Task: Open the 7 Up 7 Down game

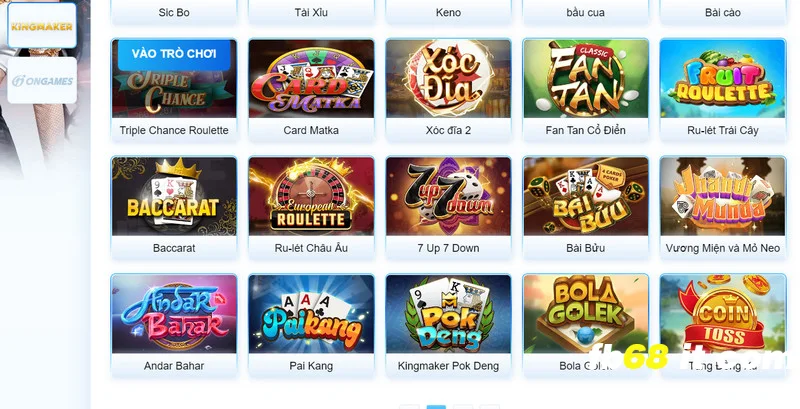Action: (448, 196)
